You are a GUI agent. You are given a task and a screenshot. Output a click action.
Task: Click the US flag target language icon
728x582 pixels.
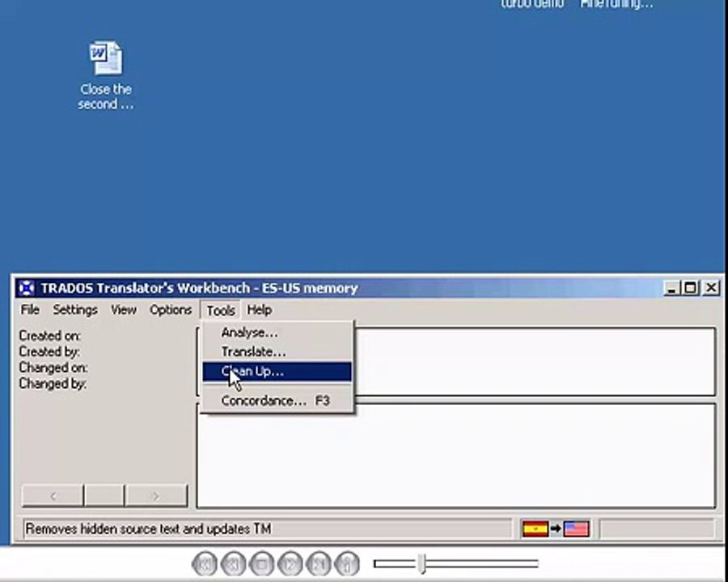(576, 529)
